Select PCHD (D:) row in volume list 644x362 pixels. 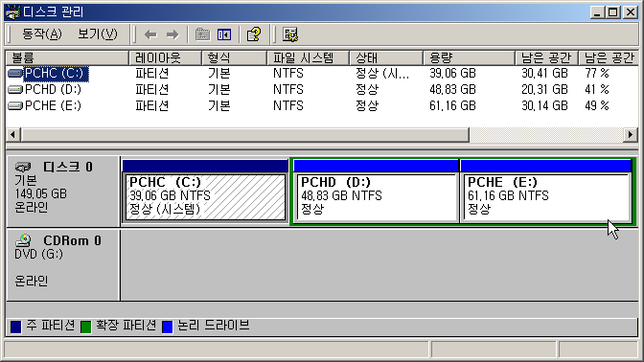tap(322, 89)
